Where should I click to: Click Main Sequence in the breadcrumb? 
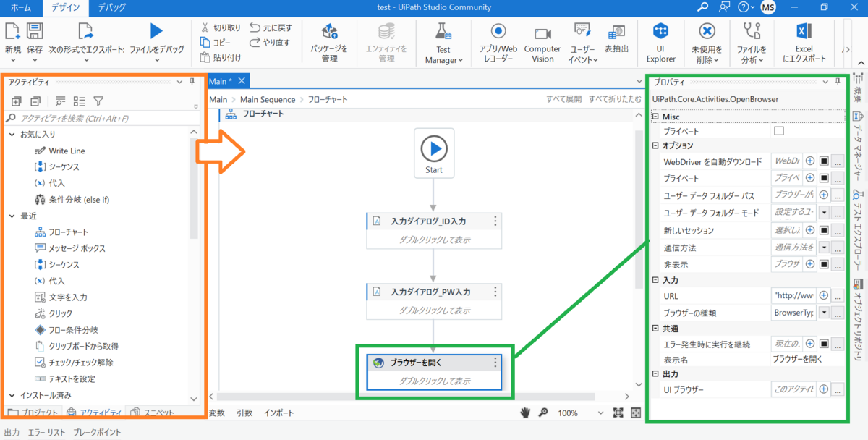268,99
